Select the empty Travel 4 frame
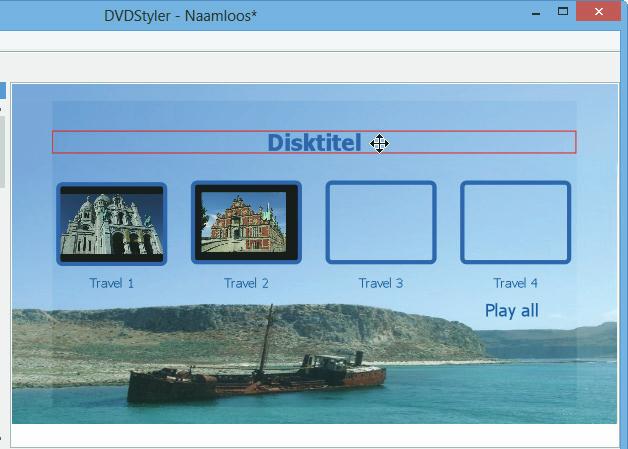 (515, 222)
